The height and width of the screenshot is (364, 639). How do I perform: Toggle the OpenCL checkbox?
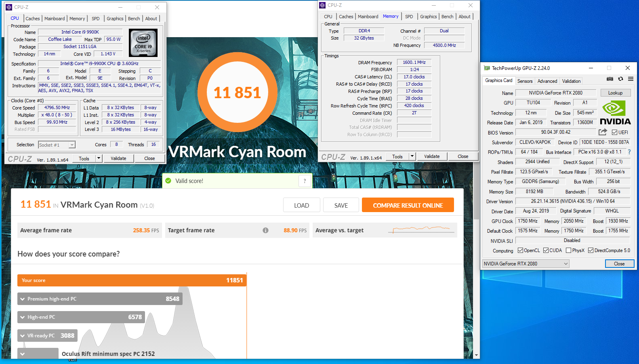520,250
